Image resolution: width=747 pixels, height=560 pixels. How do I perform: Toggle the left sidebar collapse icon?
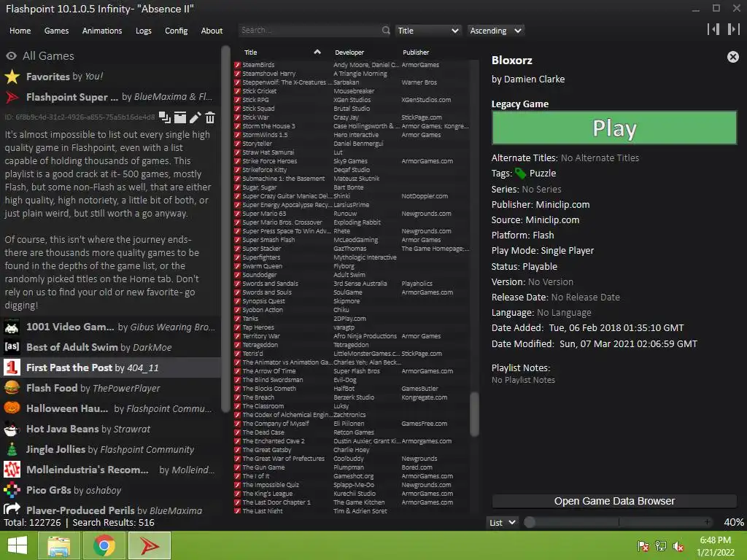713,29
